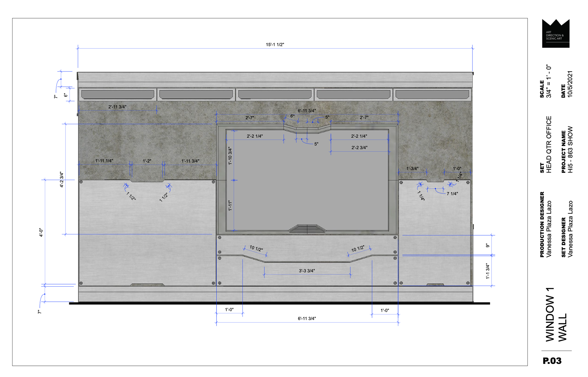The width and height of the screenshot is (588, 377).
Task: Click the 7 1/4" notch dimension label
Action: click(x=452, y=194)
